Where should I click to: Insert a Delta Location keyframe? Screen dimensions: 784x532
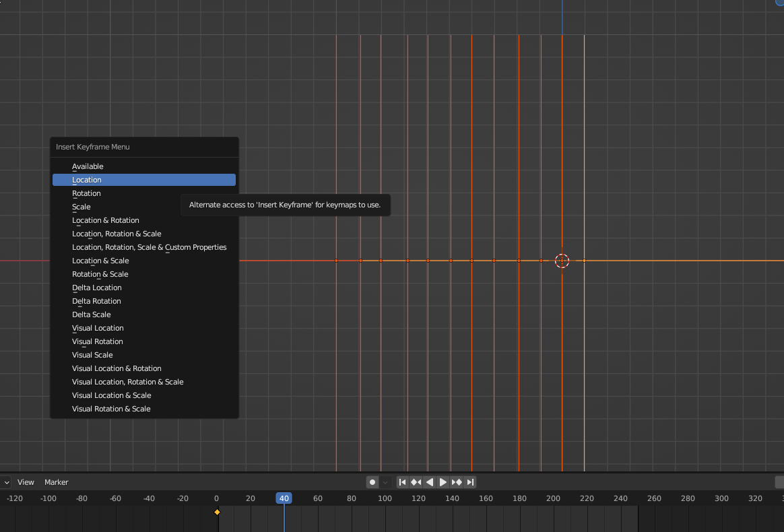pos(144,288)
